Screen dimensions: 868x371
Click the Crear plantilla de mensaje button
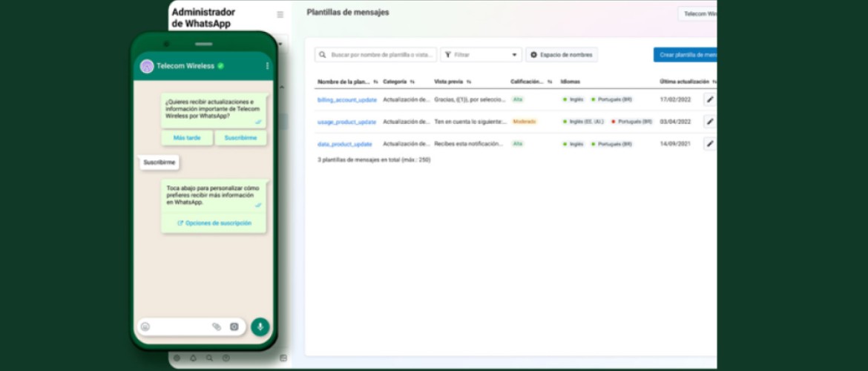coord(685,55)
